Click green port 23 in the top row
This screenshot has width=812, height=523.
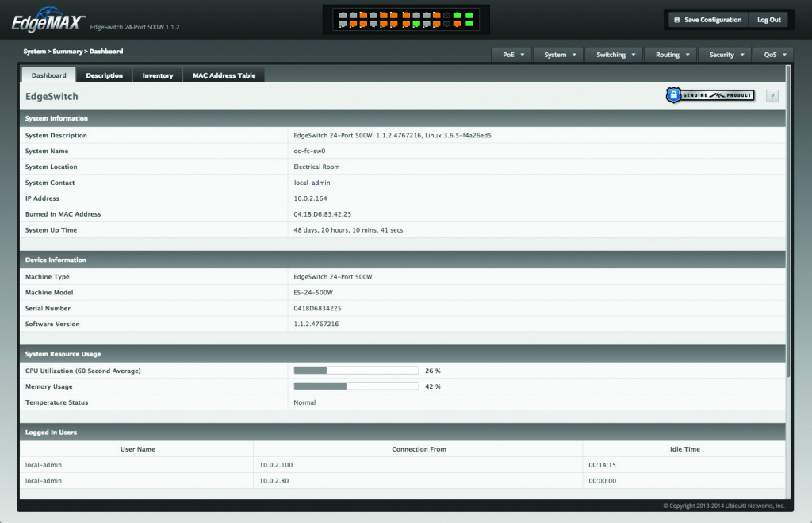click(458, 16)
